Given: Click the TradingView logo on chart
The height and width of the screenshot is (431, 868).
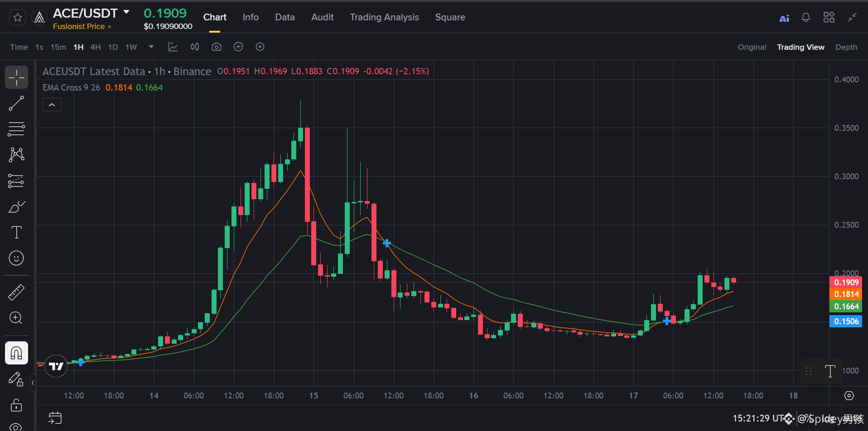Looking at the screenshot, I should coord(56,366).
